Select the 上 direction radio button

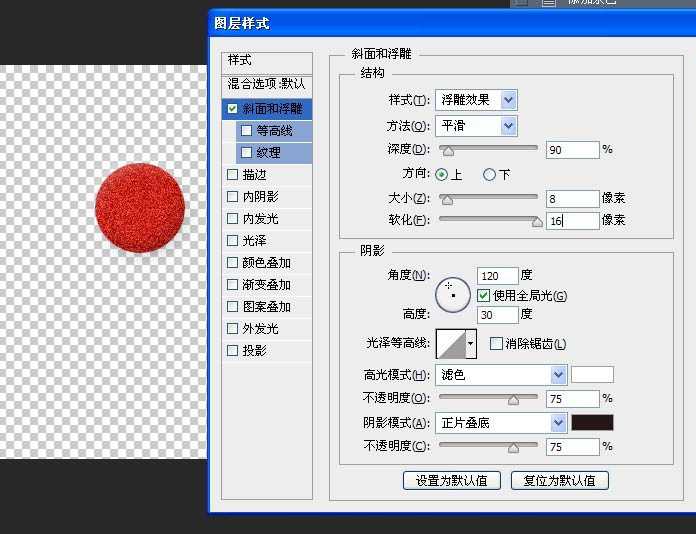click(442, 174)
